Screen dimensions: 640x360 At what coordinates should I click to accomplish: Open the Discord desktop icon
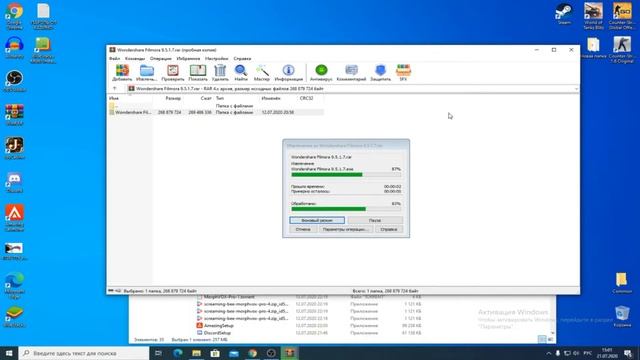(15, 182)
